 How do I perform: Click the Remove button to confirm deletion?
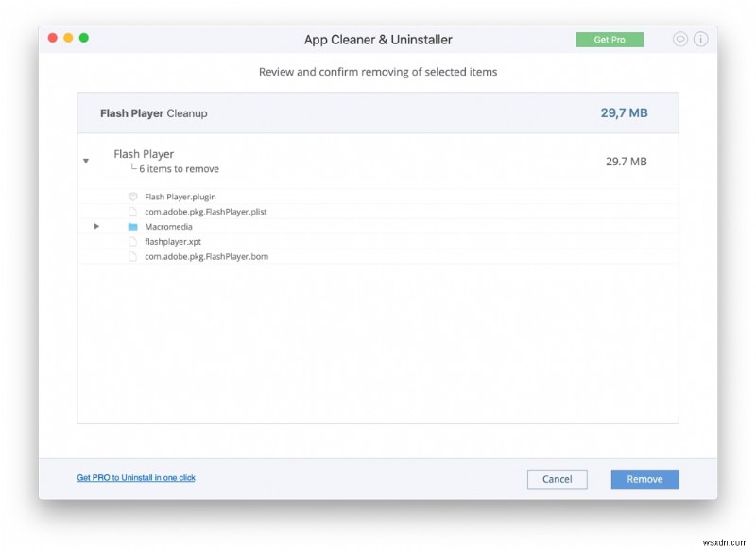point(644,479)
